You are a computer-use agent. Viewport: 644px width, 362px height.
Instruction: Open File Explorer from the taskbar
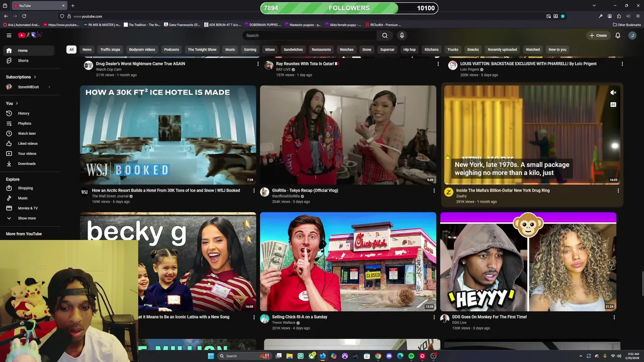[289, 356]
